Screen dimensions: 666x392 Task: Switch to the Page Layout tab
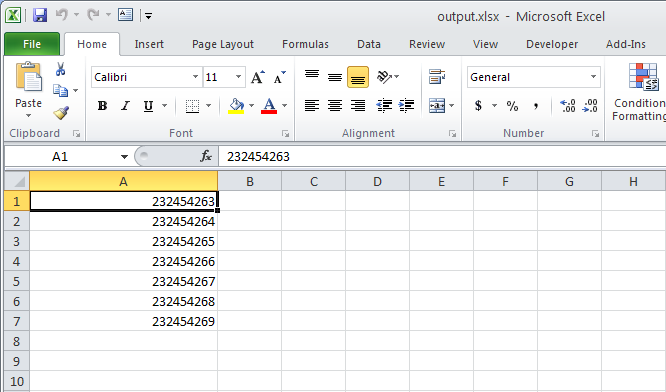click(x=223, y=44)
